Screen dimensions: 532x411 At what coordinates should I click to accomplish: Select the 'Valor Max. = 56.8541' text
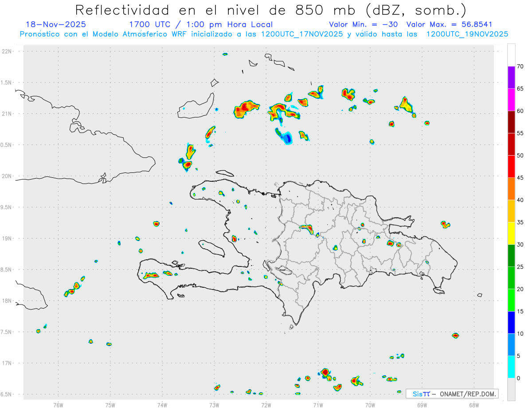[x=449, y=24]
